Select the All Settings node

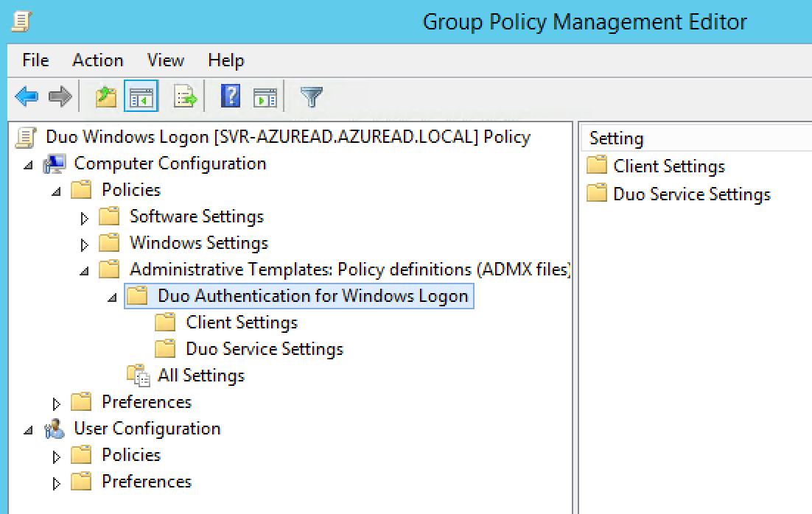200,376
